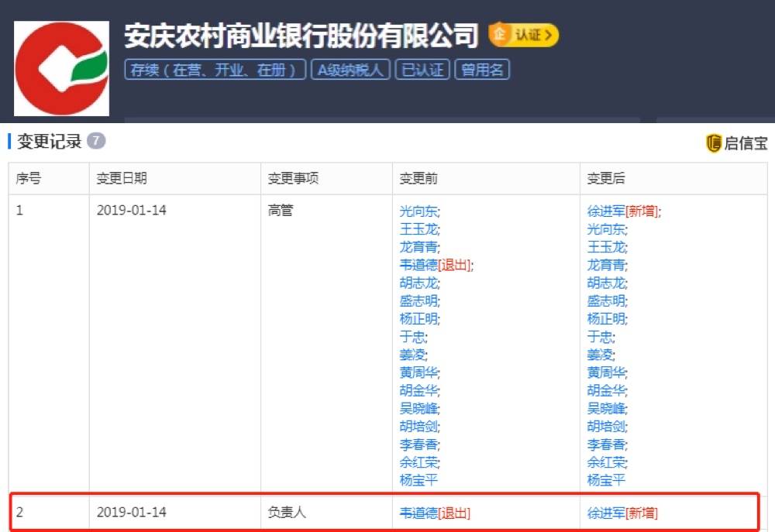Click the circled 7 count badge beside 变更记录
775x532 pixels.
[x=95, y=142]
